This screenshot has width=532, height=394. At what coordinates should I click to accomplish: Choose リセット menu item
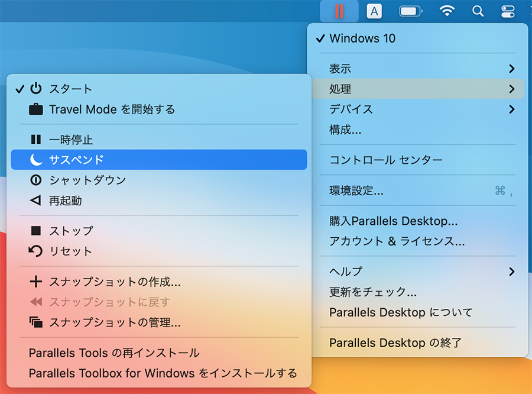tap(159, 251)
